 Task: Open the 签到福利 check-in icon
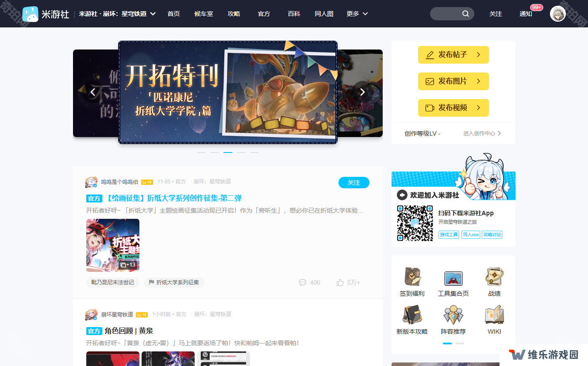[412, 277]
